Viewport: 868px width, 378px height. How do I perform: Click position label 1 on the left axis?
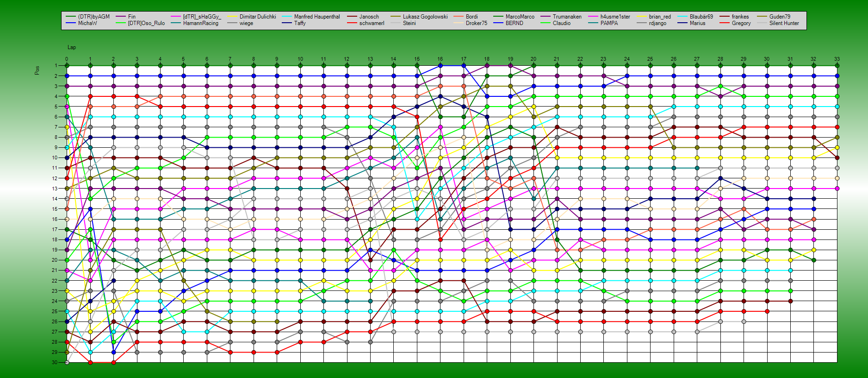(56, 66)
